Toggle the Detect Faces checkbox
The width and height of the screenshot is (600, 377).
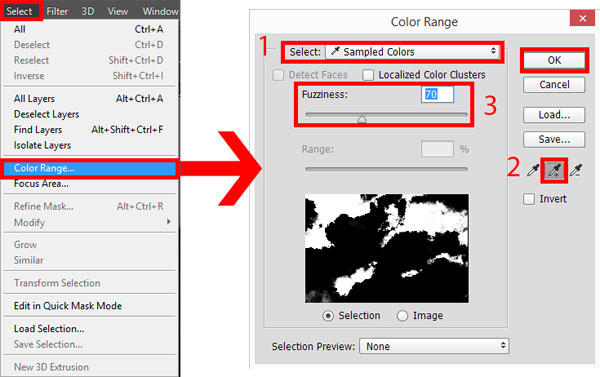tap(278, 75)
